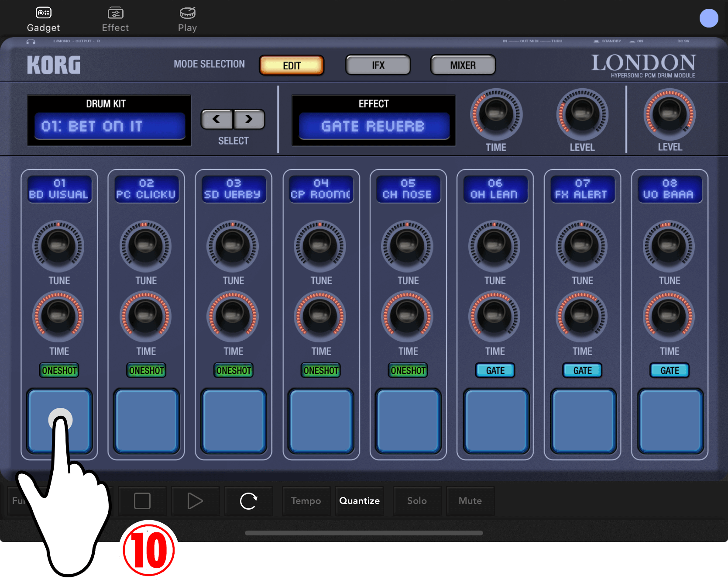Toggle ONESHOT on channel 03
The height and width of the screenshot is (583, 728).
[x=234, y=370]
